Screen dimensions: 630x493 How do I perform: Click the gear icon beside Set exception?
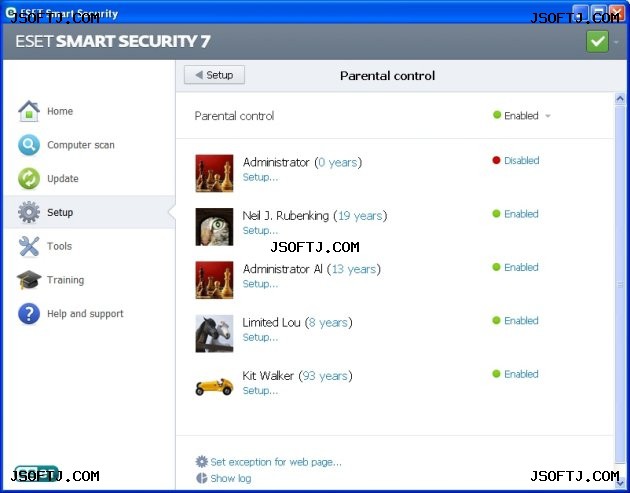pyautogui.click(x=202, y=462)
